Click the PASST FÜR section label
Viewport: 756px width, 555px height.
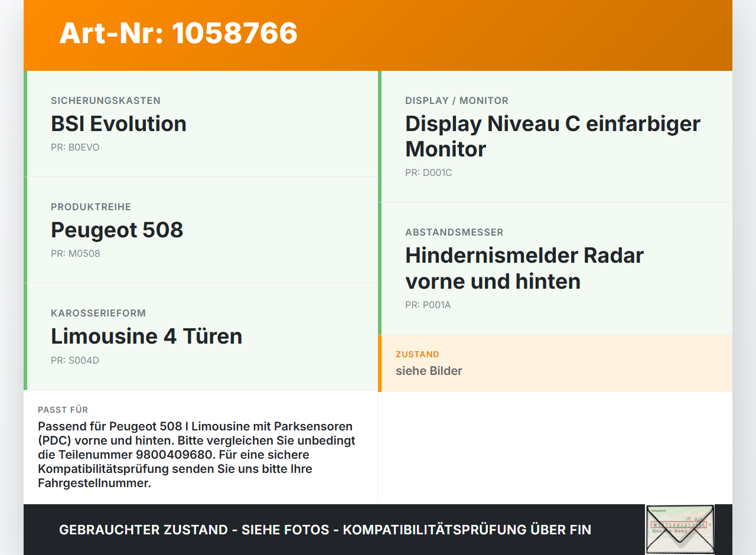click(63, 410)
